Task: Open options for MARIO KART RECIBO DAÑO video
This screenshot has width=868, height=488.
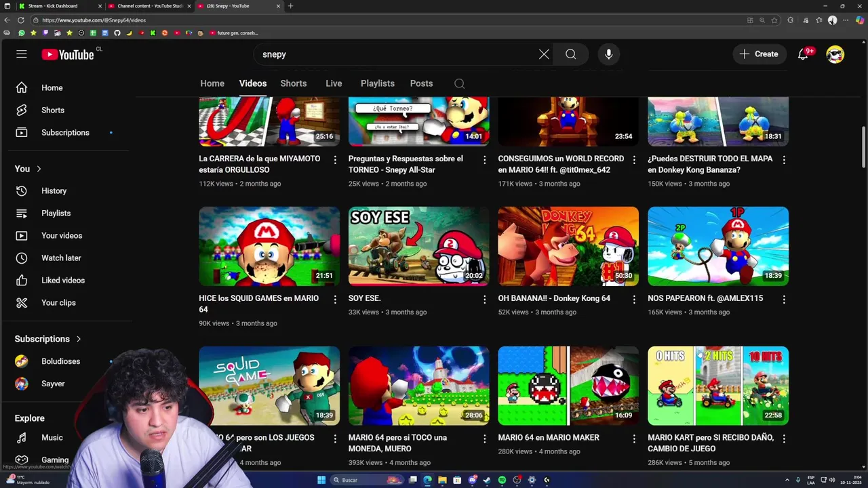Action: 784,439
